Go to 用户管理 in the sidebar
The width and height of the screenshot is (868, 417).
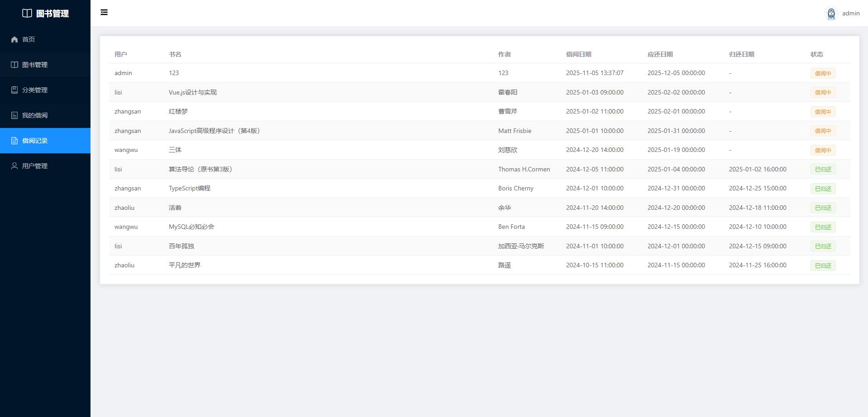pyautogui.click(x=35, y=166)
